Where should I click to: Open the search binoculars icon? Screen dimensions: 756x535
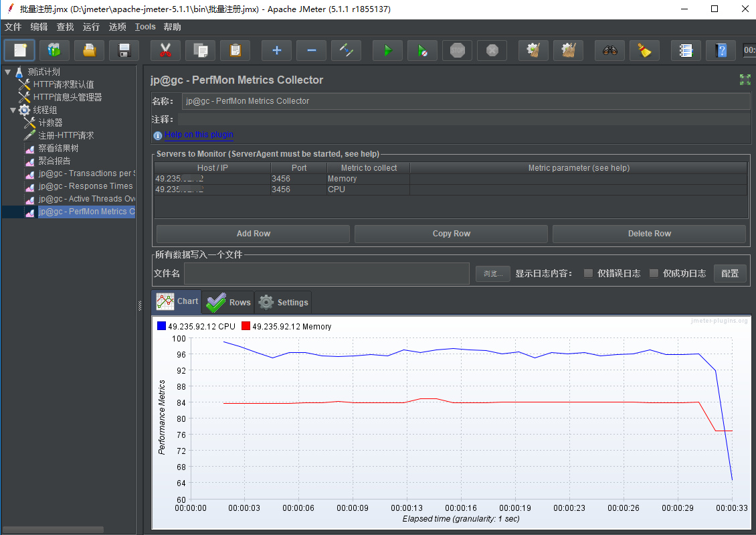click(609, 50)
